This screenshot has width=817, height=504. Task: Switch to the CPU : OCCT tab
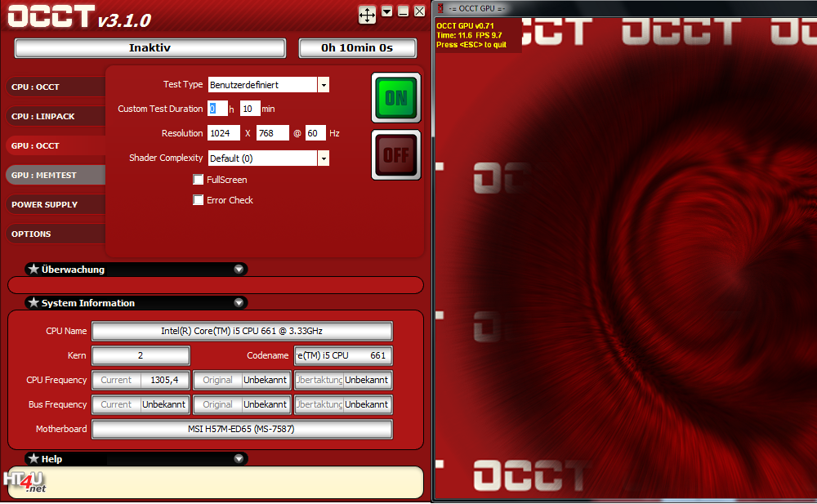[56, 87]
